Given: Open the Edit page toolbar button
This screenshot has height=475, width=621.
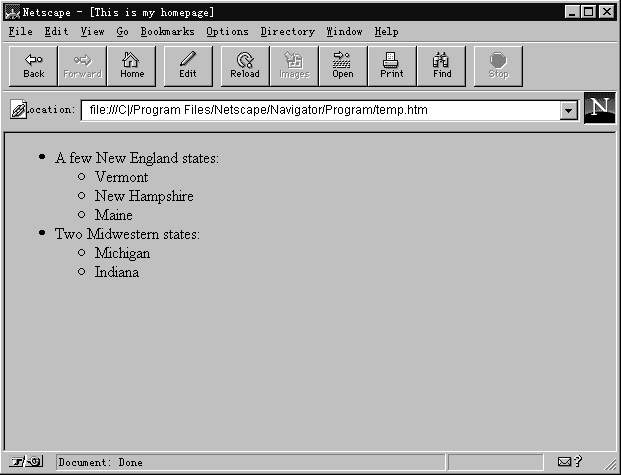Looking at the screenshot, I should pyautogui.click(x=188, y=66).
